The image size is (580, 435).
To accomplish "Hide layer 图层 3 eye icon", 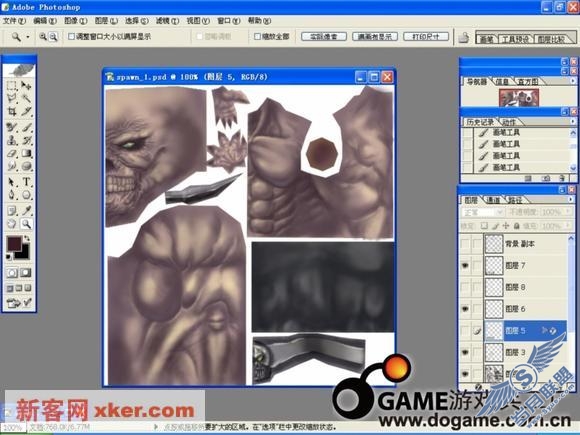I will point(465,352).
